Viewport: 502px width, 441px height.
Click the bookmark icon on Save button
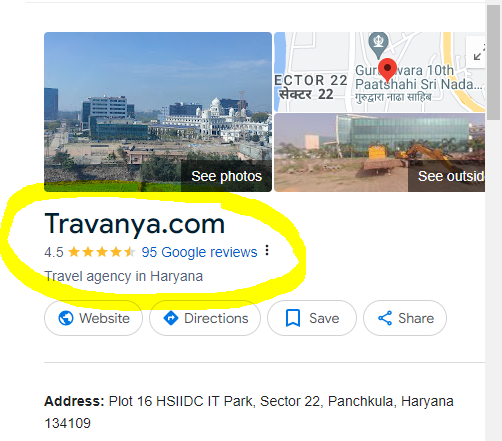293,318
